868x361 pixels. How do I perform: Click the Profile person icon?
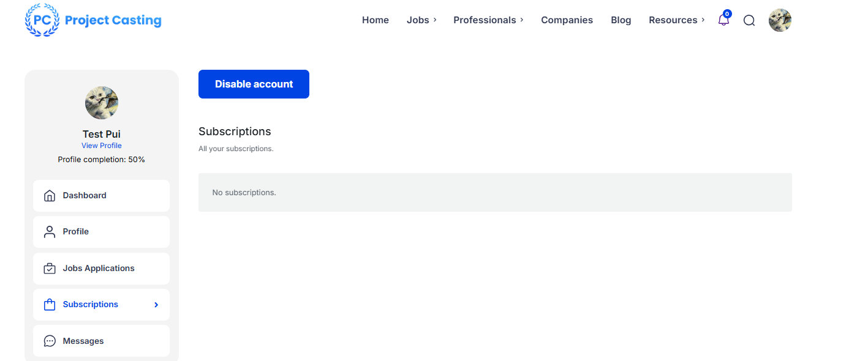tap(50, 232)
